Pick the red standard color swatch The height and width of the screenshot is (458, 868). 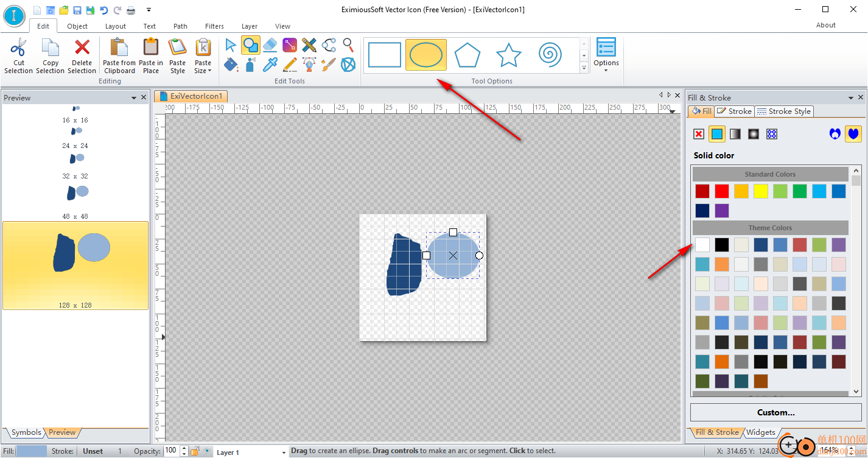(722, 191)
